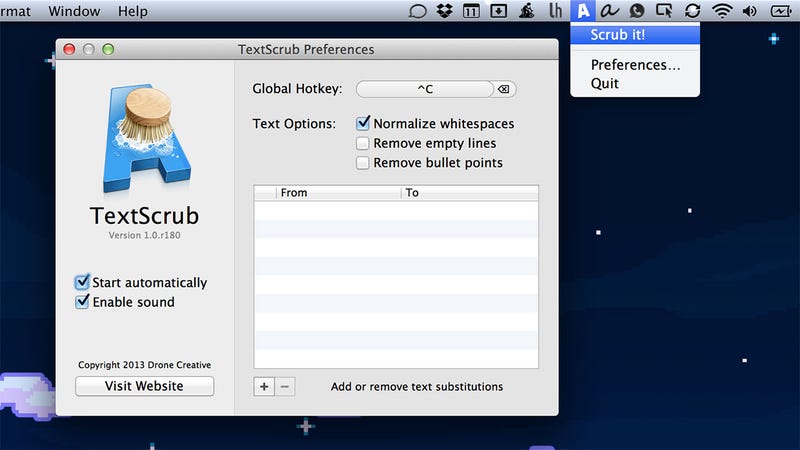Enable Remove bullet points option
The height and width of the screenshot is (450, 800).
coord(362,163)
